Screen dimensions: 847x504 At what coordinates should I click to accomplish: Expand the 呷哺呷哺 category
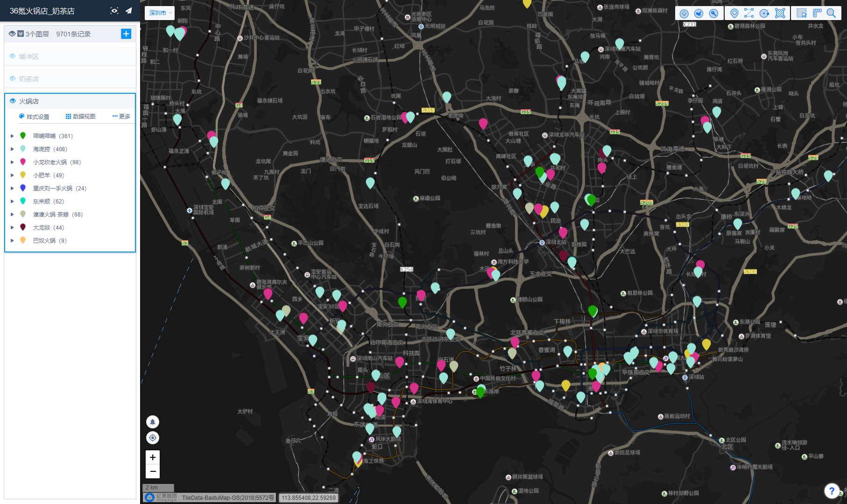12,136
